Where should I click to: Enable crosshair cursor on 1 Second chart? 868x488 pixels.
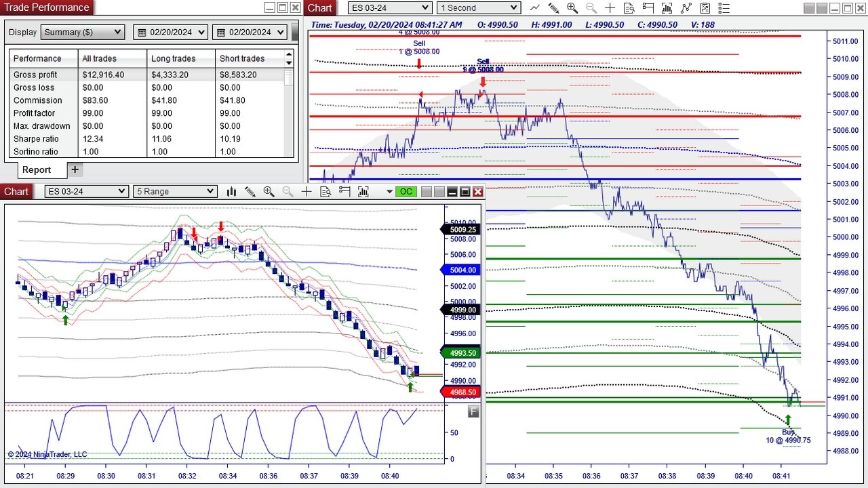(x=610, y=8)
